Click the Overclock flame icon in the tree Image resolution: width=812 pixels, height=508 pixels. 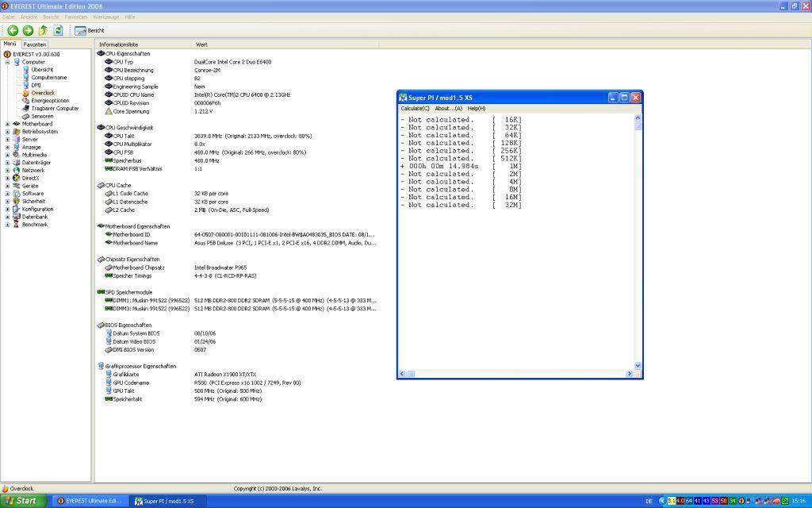(x=26, y=93)
